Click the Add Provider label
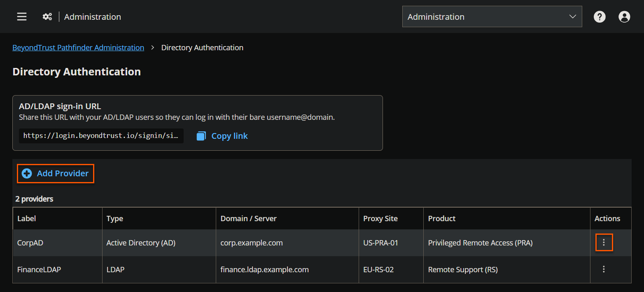This screenshot has height=292, width=644. click(63, 173)
